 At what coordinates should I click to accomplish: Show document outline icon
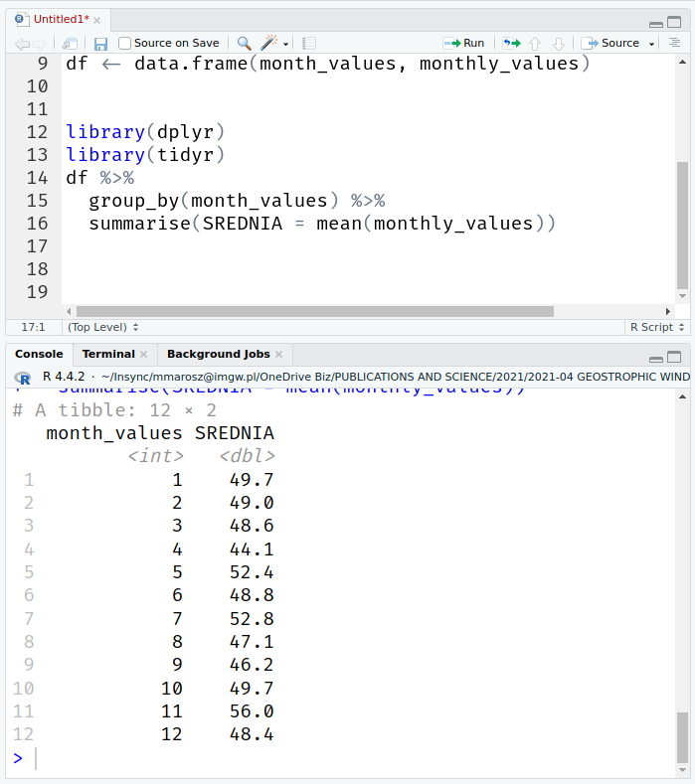674,44
